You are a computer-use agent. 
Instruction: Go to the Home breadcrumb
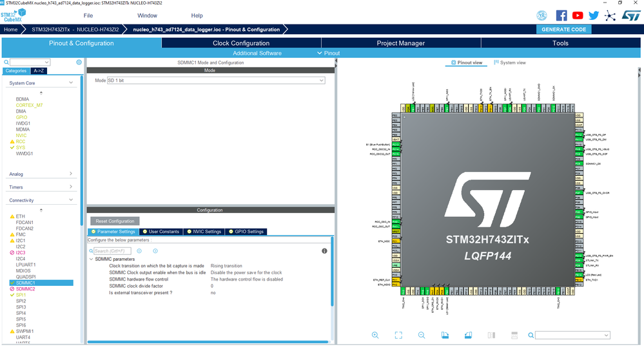(x=11, y=30)
